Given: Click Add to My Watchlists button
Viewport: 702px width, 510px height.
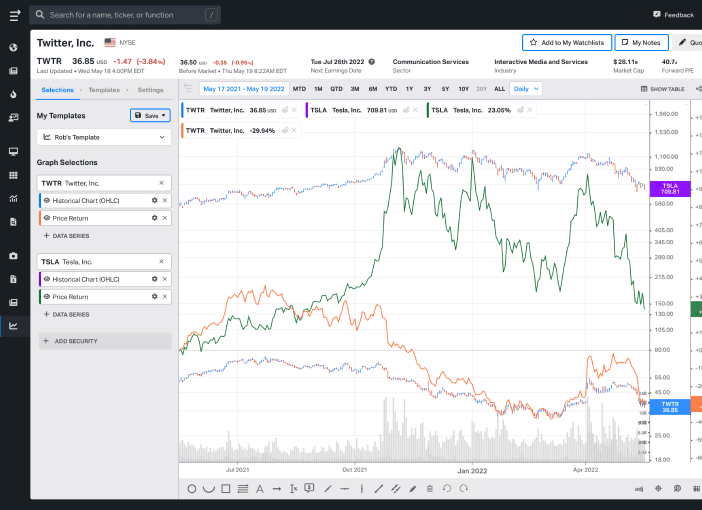Looking at the screenshot, I should click(566, 42).
